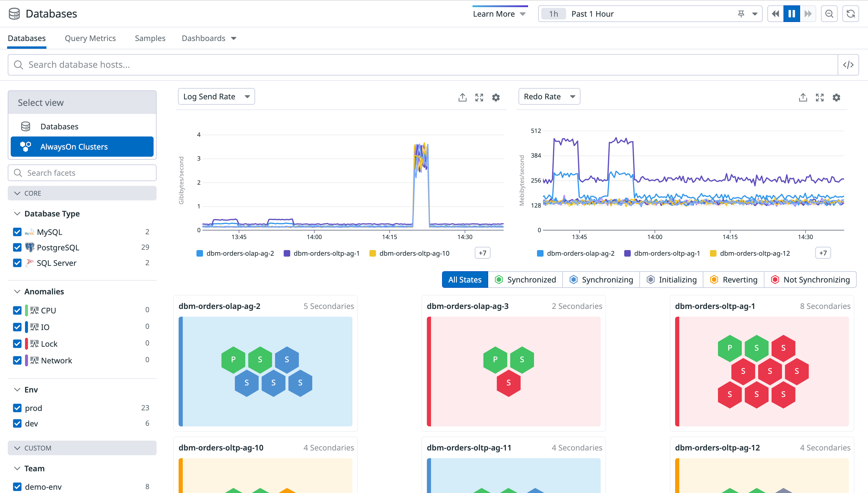Select the Samples tab
868x493 pixels.
pyautogui.click(x=150, y=38)
